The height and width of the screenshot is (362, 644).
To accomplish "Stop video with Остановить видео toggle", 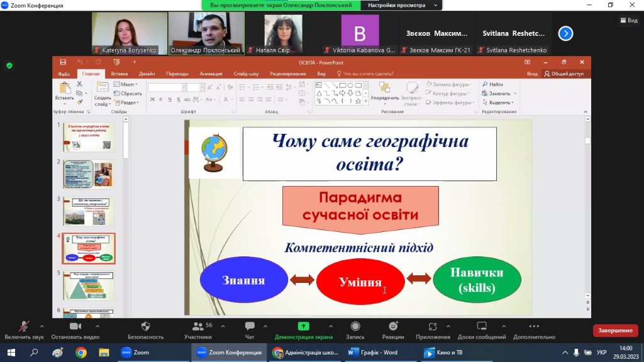I will [75, 327].
